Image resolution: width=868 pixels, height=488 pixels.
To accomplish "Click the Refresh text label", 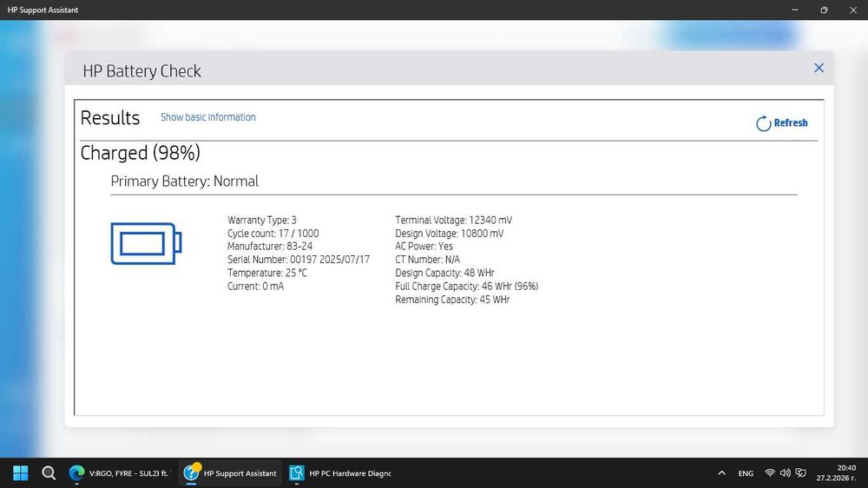I will pyautogui.click(x=791, y=123).
